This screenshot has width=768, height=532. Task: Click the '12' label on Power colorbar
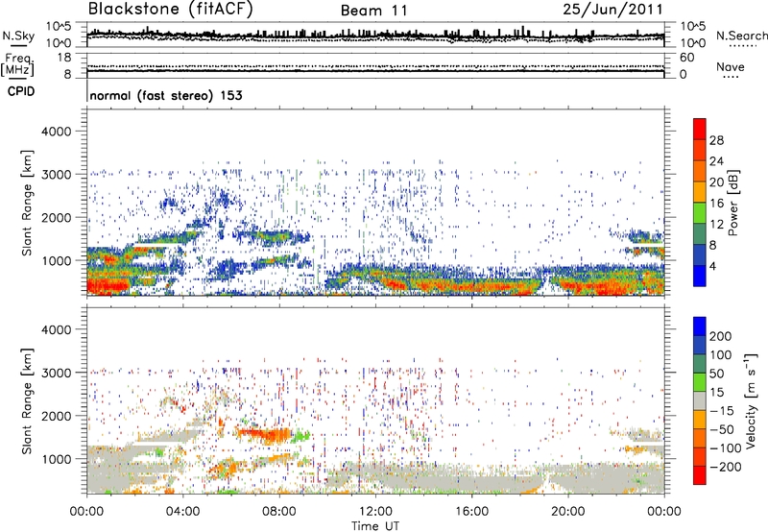[716, 225]
